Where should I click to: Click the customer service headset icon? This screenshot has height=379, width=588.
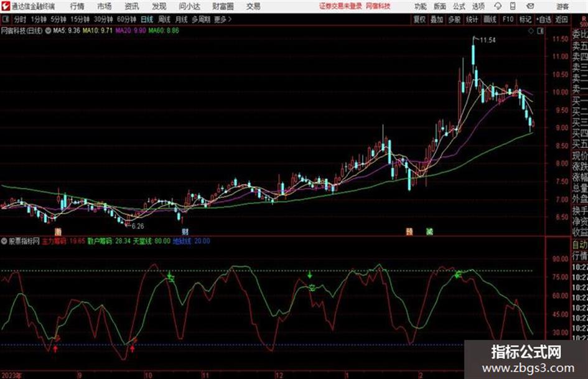[498, 6]
